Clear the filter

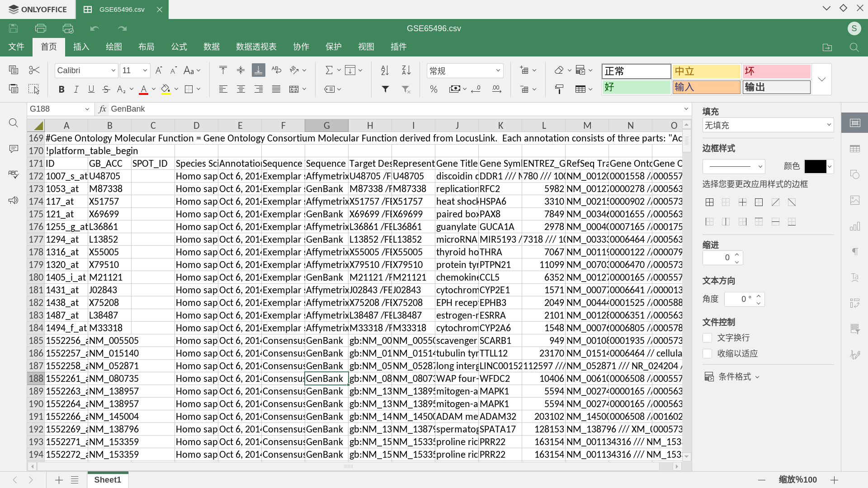pos(406,89)
